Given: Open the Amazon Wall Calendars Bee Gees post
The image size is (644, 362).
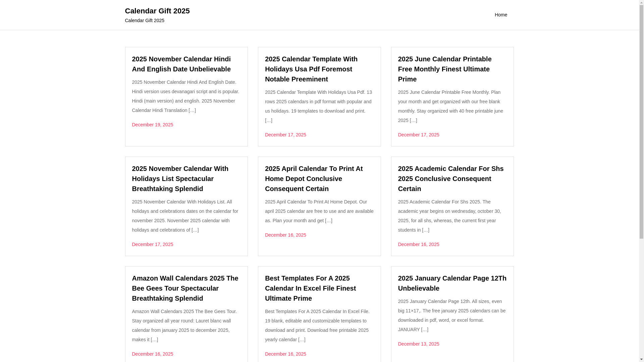Looking at the screenshot, I should click(185, 288).
